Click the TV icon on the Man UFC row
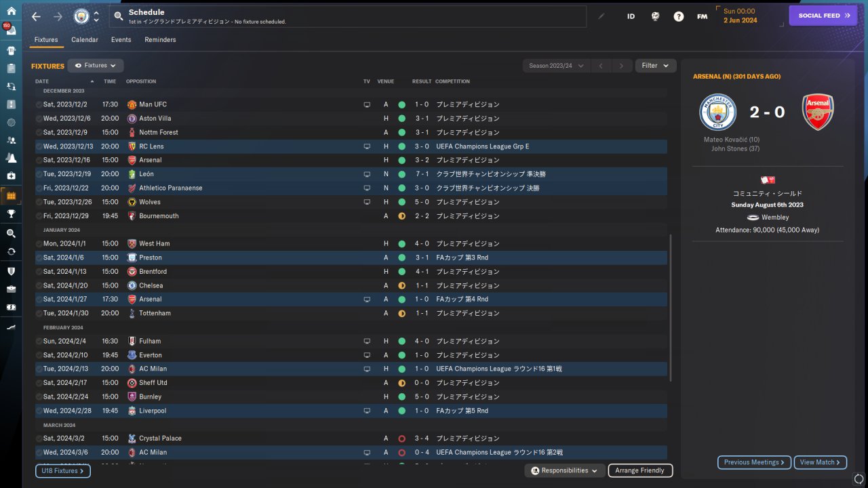This screenshot has width=868, height=488. pyautogui.click(x=367, y=104)
